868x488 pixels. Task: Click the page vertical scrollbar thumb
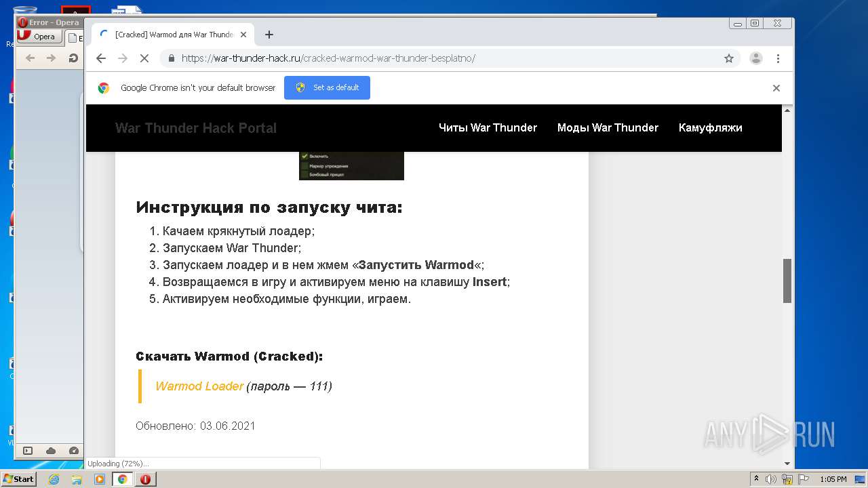point(787,281)
